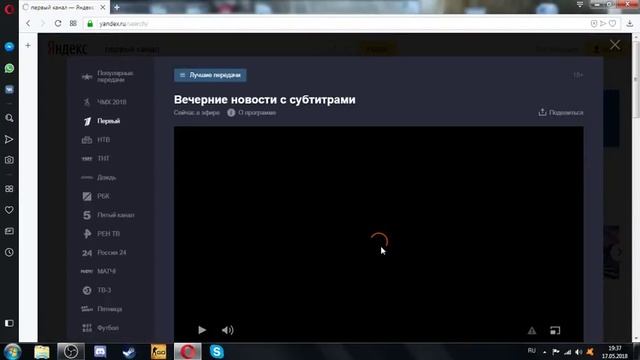Click the plus button in the left sidebar strip
Image resolution: width=640 pixels, height=360 pixels.
click(28, 45)
